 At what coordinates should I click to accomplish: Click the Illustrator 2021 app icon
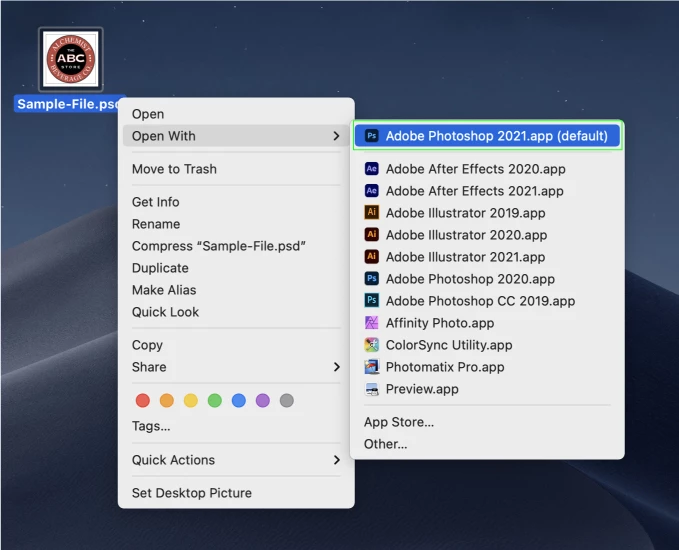pyautogui.click(x=372, y=257)
